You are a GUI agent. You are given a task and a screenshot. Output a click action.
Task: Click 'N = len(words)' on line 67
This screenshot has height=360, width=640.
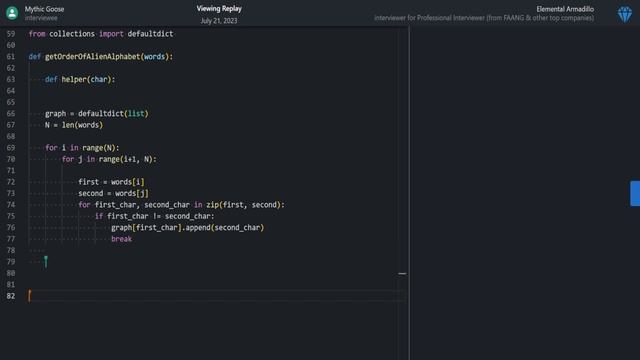pos(74,125)
